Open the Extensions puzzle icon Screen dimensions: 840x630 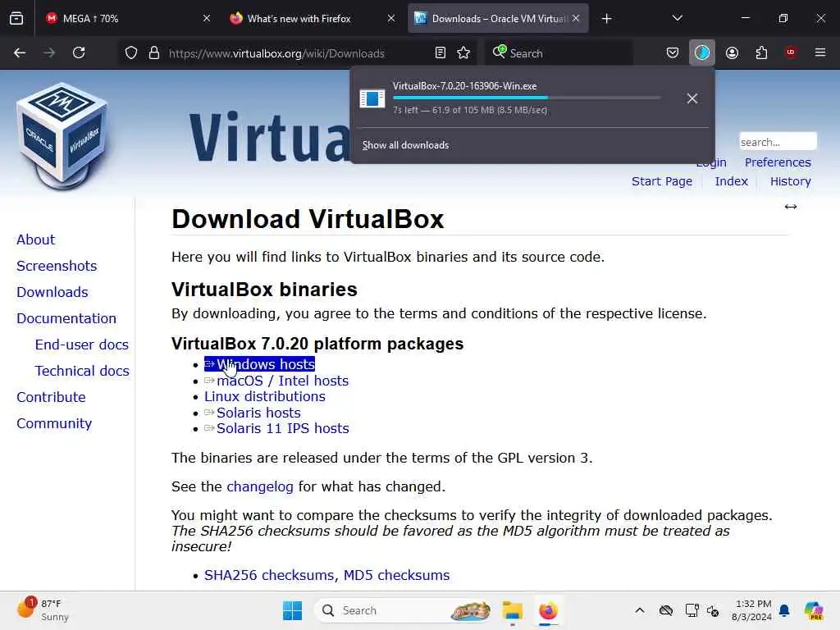point(761,52)
